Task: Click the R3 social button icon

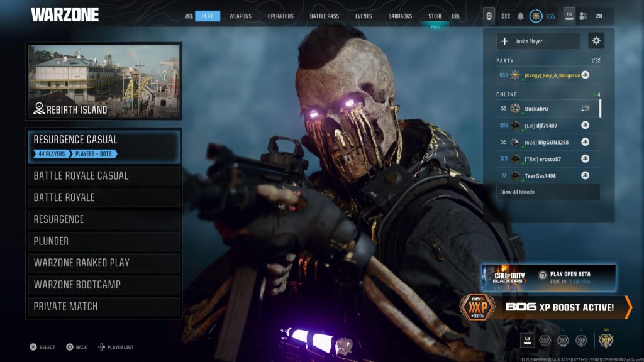Action: click(x=569, y=16)
